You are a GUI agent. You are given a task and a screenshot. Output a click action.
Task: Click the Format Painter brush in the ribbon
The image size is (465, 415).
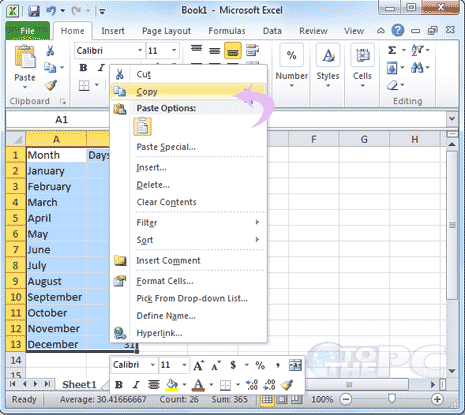50,85
